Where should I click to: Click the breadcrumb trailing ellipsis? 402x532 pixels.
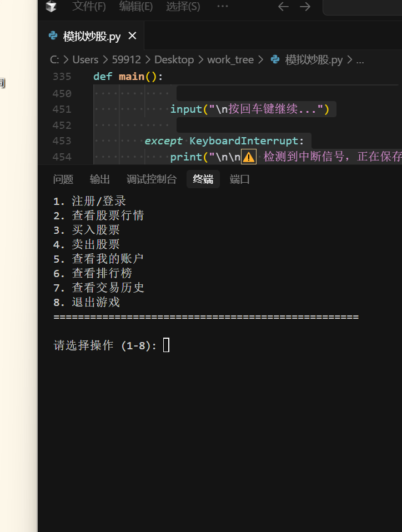click(x=360, y=61)
